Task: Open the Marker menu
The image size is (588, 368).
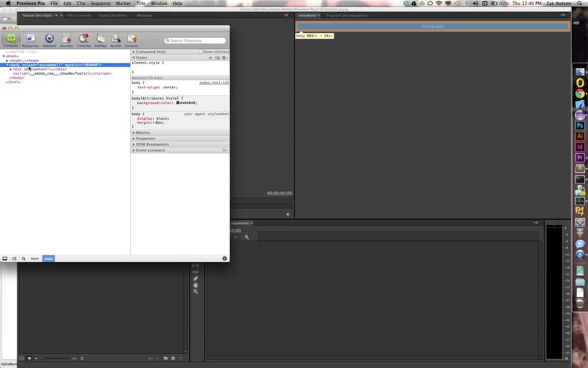Action: [123, 4]
